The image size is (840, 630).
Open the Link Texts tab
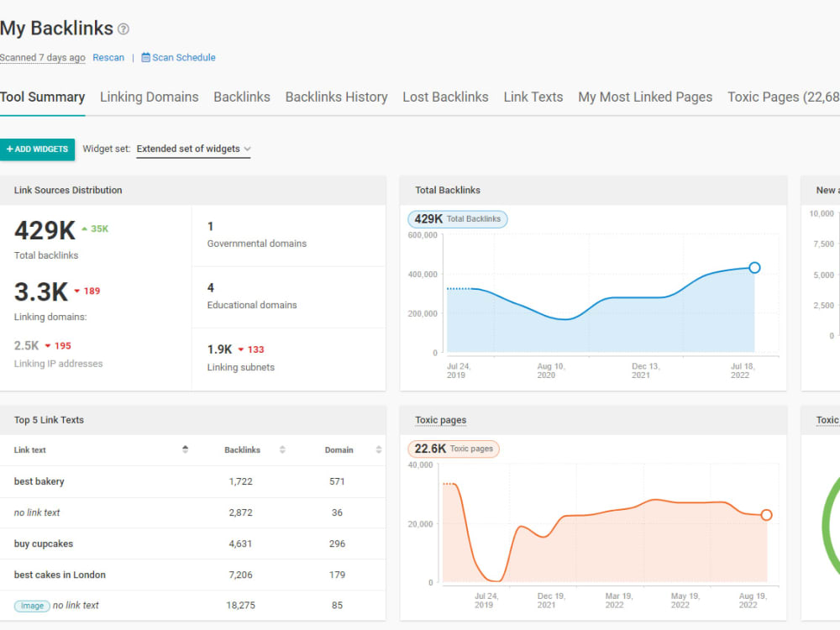533,97
